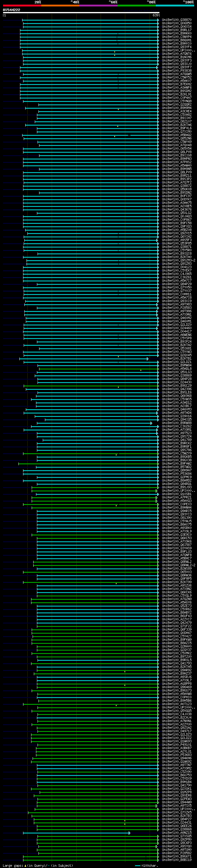Click short alignment bar of UniRef100_B9RW88
Viewport: 197px width, 868px height.
pos(94,423)
